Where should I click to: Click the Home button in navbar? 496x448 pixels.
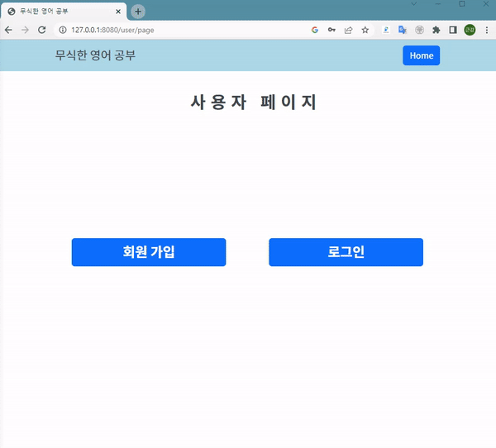coord(421,55)
